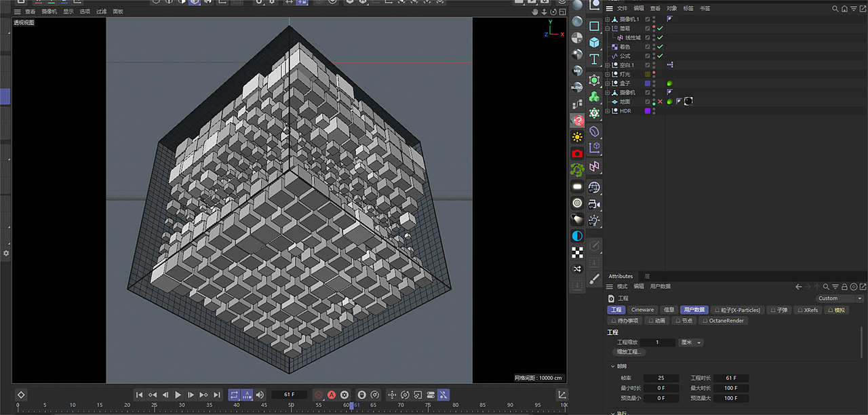Toggle the green checkmark on the 着色 effector
The width and height of the screenshot is (868, 415).
(x=660, y=47)
